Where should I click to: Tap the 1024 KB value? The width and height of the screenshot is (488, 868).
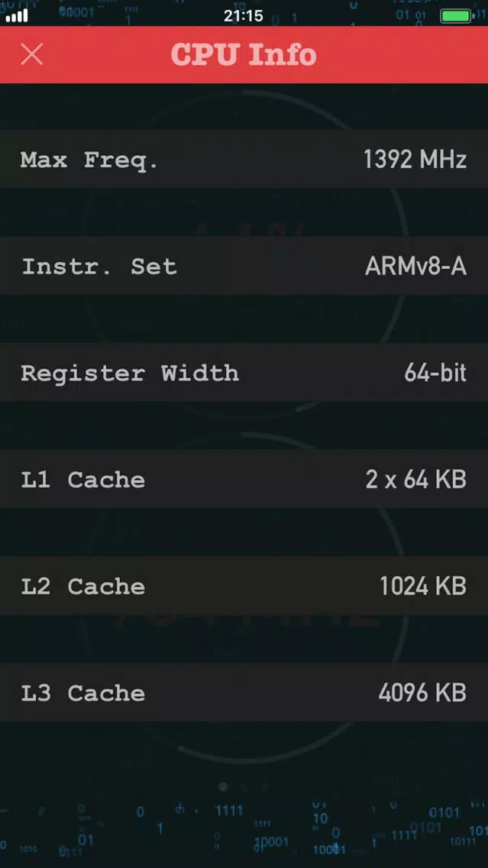[423, 586]
